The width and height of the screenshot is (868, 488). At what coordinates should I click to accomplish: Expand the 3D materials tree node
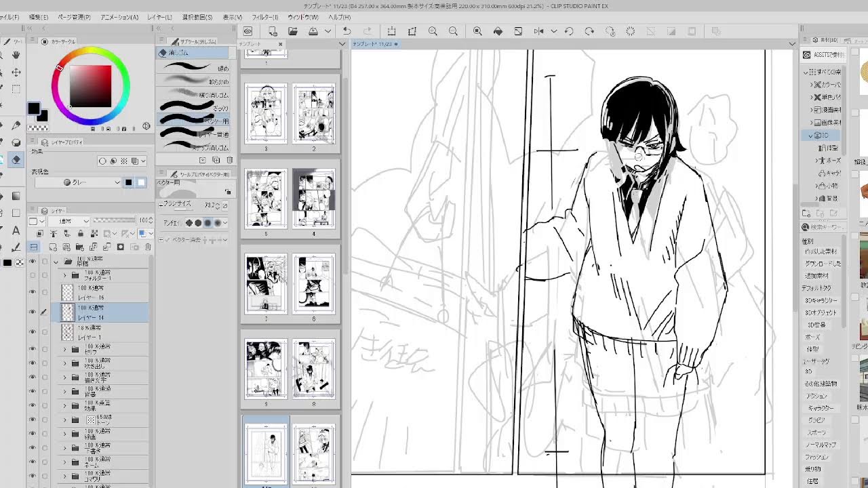(811, 136)
